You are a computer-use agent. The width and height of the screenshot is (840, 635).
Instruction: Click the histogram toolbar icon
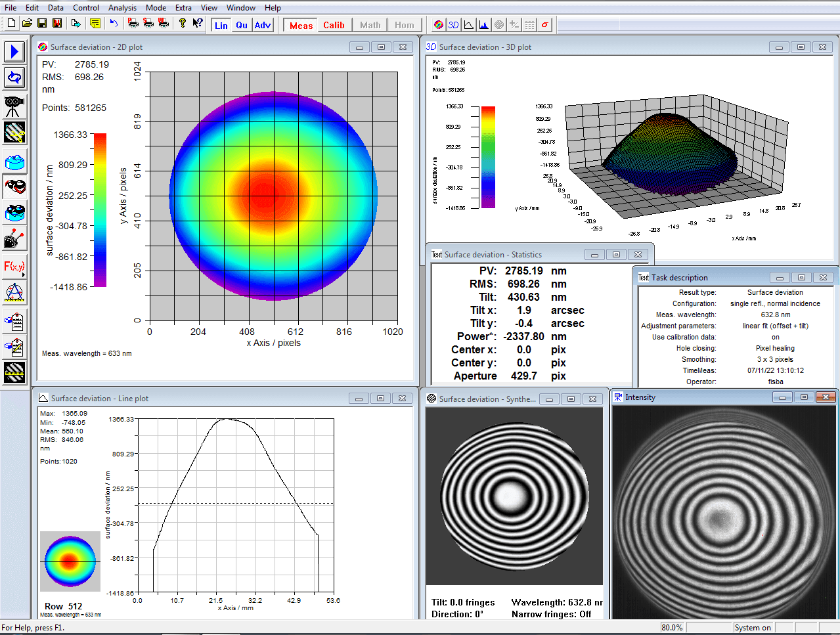point(484,25)
